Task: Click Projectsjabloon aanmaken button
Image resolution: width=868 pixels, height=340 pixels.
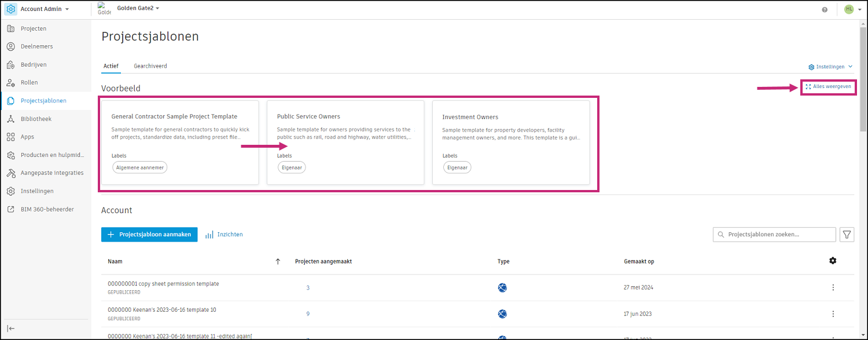Action: tap(149, 235)
